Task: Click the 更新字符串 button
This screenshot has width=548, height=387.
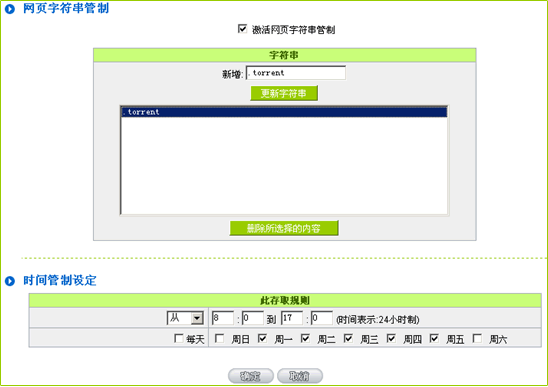Action: point(284,93)
